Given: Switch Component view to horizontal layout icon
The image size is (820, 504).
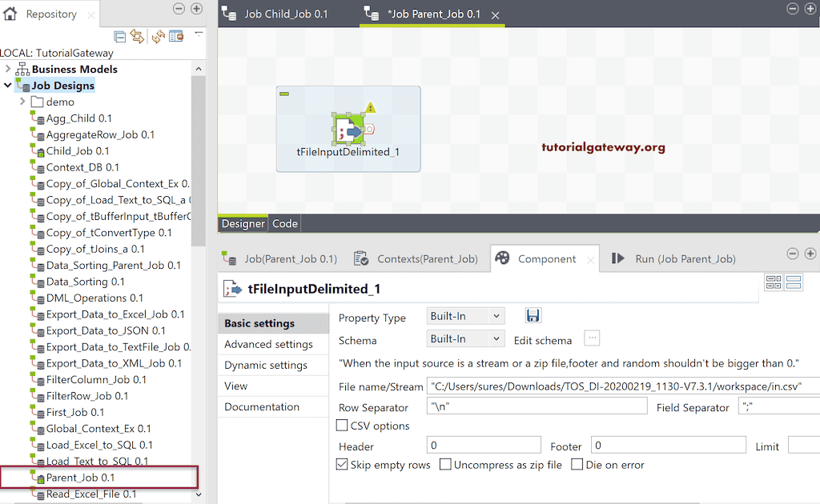Looking at the screenshot, I should (795, 282).
